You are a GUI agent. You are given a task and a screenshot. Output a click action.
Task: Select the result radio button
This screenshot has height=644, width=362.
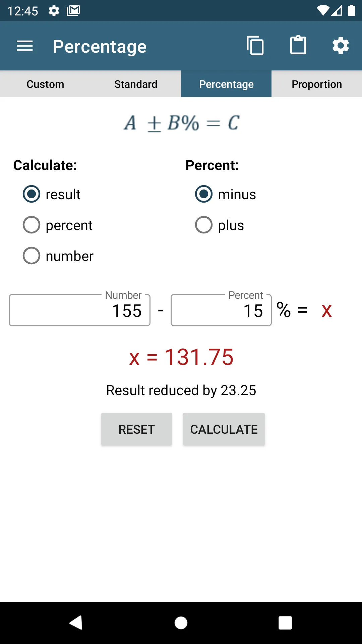pyautogui.click(x=52, y=194)
